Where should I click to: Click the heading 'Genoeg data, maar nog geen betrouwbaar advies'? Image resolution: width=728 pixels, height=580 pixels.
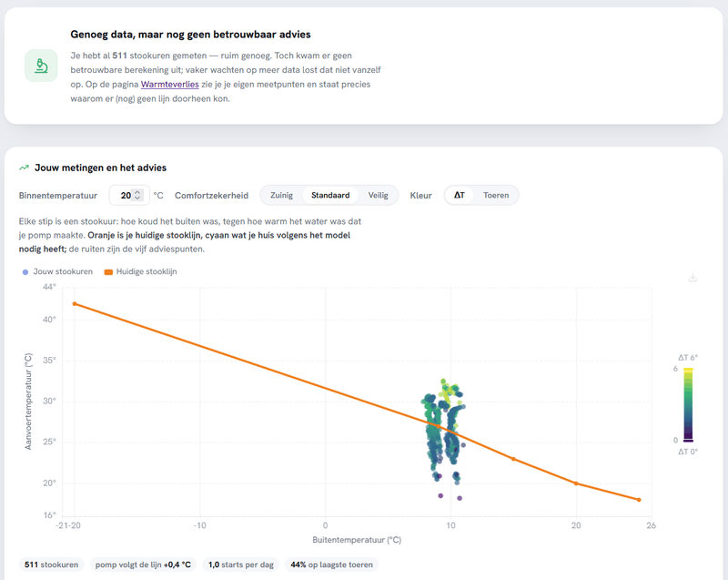[x=190, y=35]
